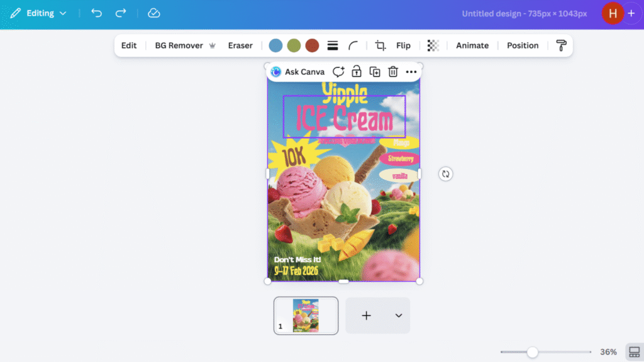Click the redo arrow icon
644x362 pixels.
[121, 13]
